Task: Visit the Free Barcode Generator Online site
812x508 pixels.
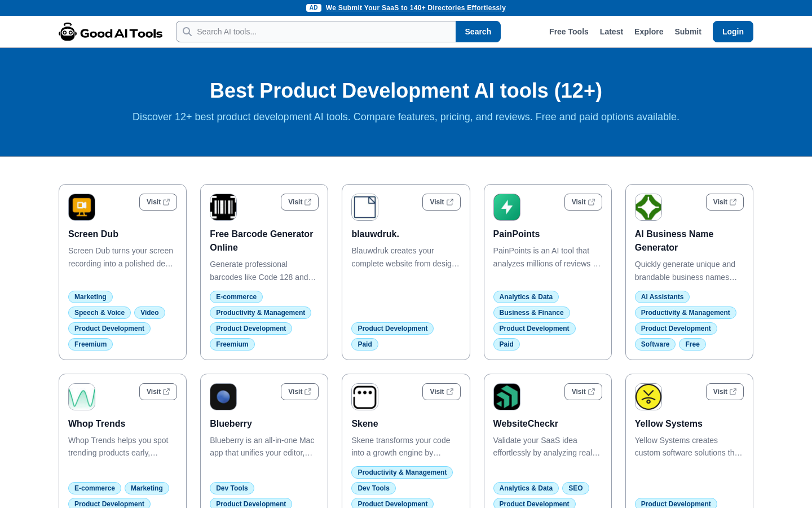Action: pyautogui.click(x=299, y=202)
